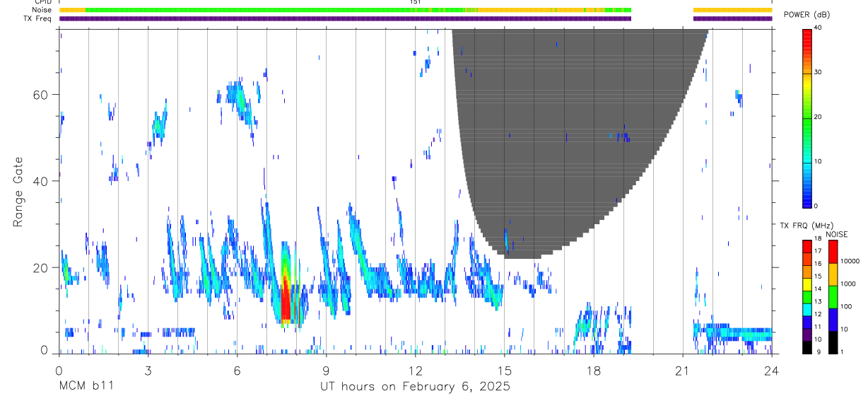The height and width of the screenshot is (401, 868).
Task: Click the 'UT hours on February 6, 2025' axis title
Action: [x=415, y=387]
